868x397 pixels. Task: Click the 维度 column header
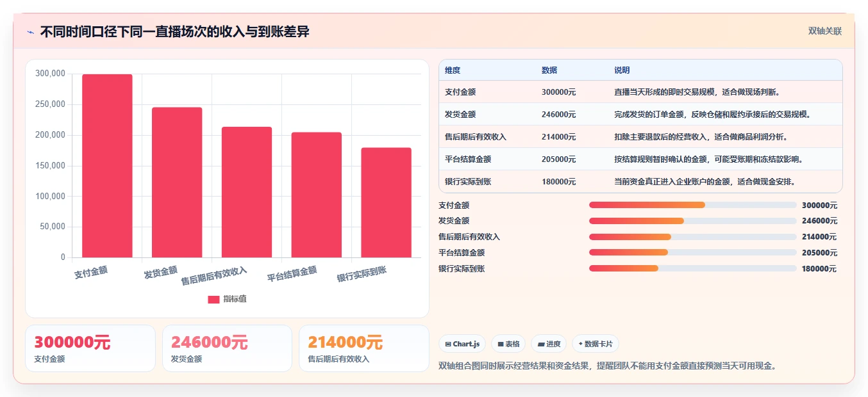click(453, 70)
